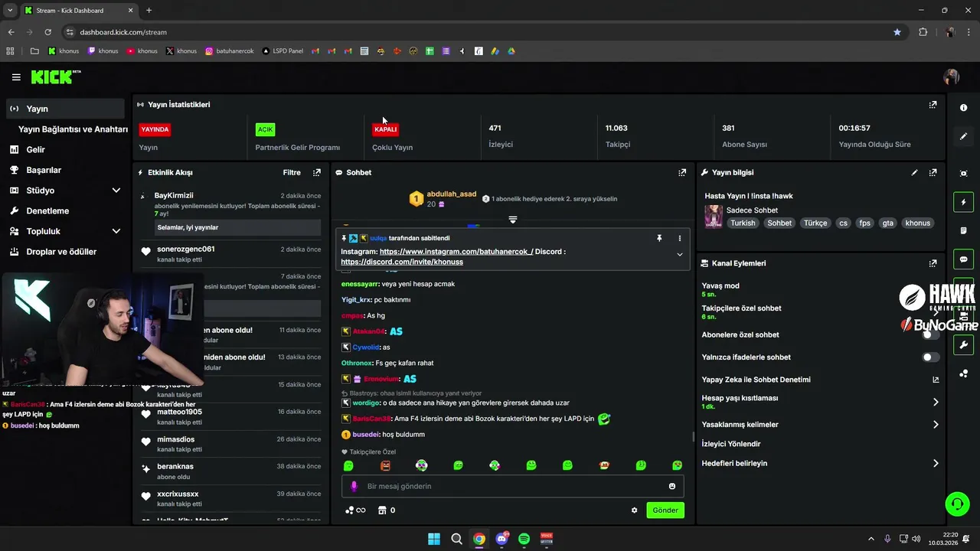Toggle Abonelere özel sohbet switch

pyautogui.click(x=930, y=334)
